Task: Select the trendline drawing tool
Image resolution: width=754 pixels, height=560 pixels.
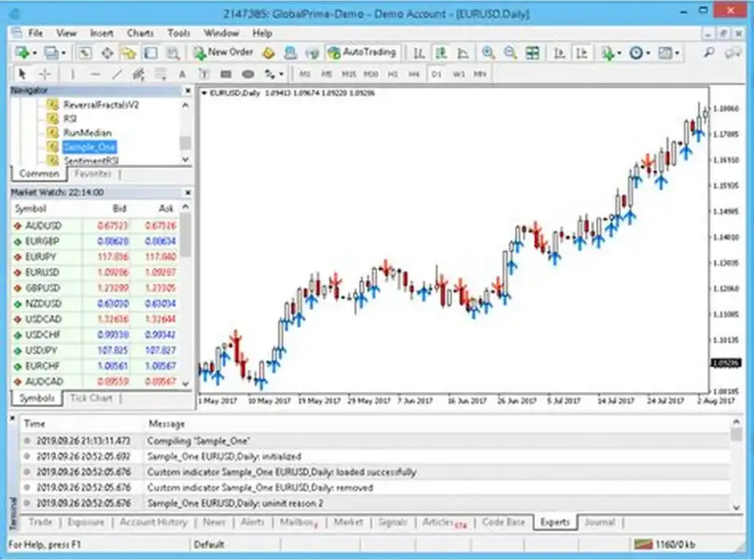Action: (117, 74)
